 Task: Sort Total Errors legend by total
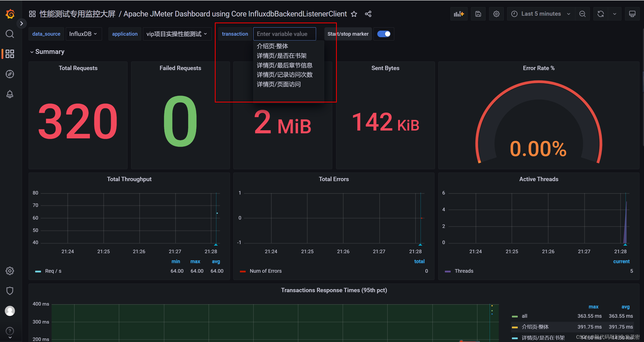(419, 261)
